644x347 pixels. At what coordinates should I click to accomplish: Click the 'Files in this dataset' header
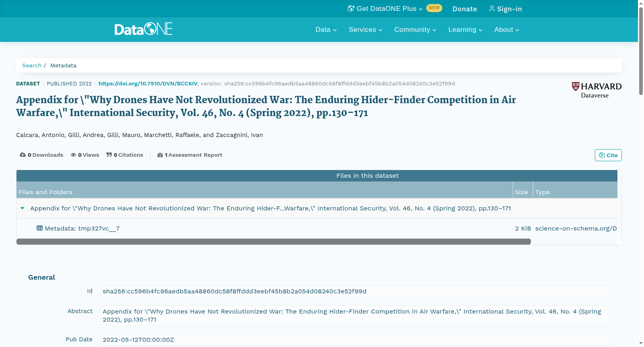[x=367, y=176]
